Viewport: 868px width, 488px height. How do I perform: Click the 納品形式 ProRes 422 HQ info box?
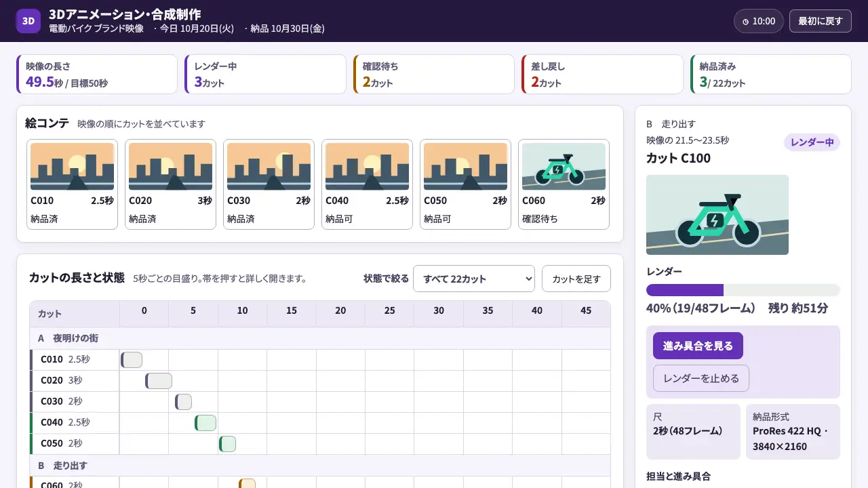click(x=793, y=432)
